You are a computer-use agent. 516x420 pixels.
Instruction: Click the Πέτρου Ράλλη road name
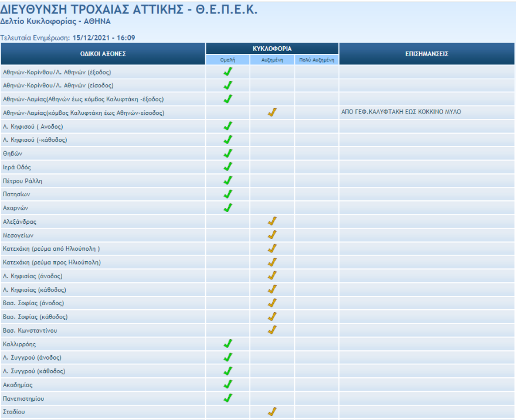[x=23, y=180]
